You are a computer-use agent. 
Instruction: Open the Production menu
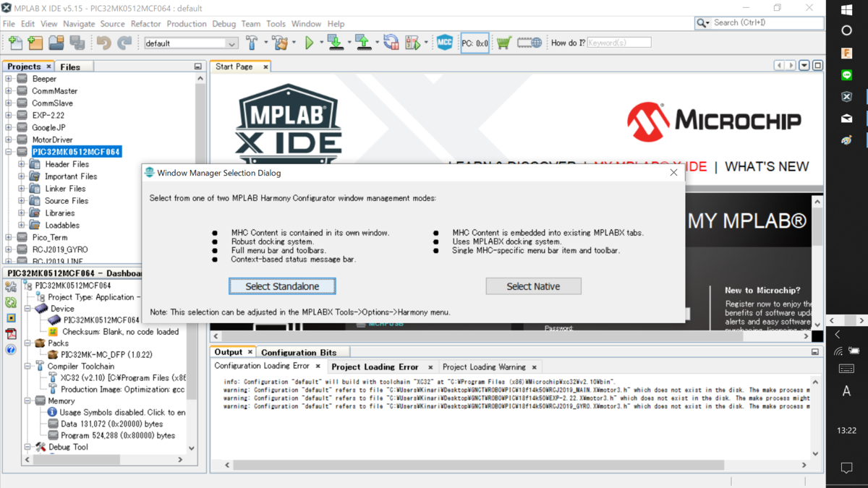click(187, 24)
